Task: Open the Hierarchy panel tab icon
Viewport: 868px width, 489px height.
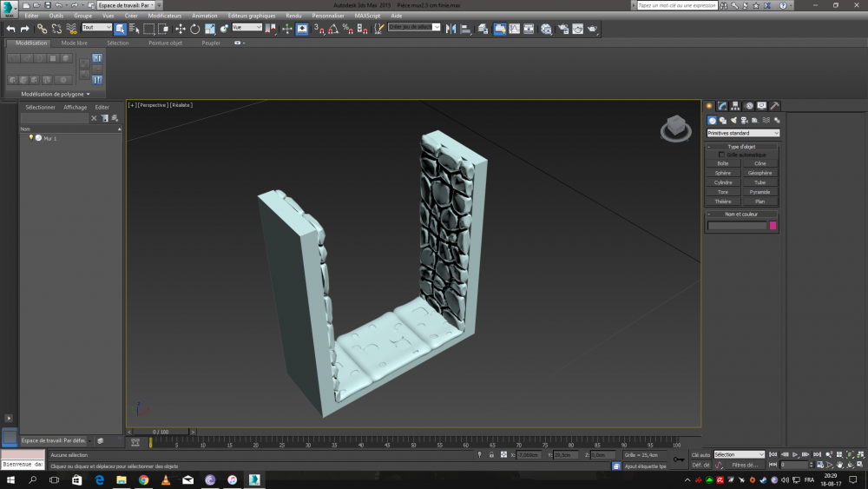Action: click(735, 106)
